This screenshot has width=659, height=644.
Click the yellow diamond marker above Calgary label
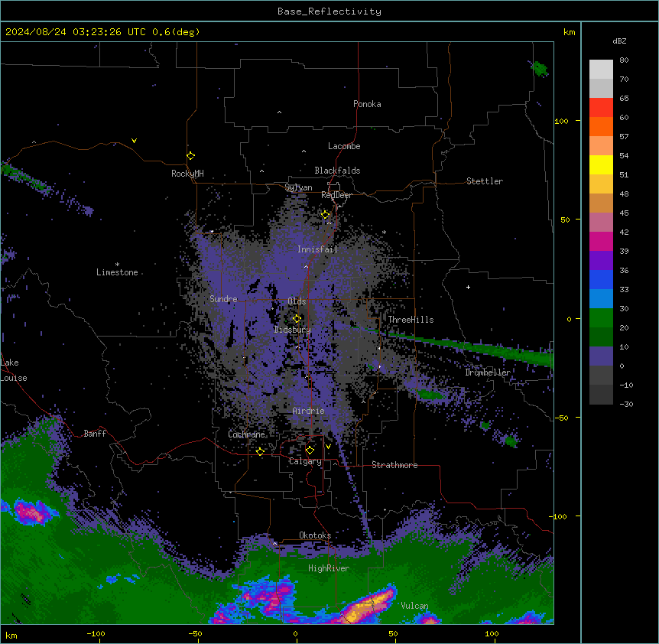pyautogui.click(x=310, y=450)
